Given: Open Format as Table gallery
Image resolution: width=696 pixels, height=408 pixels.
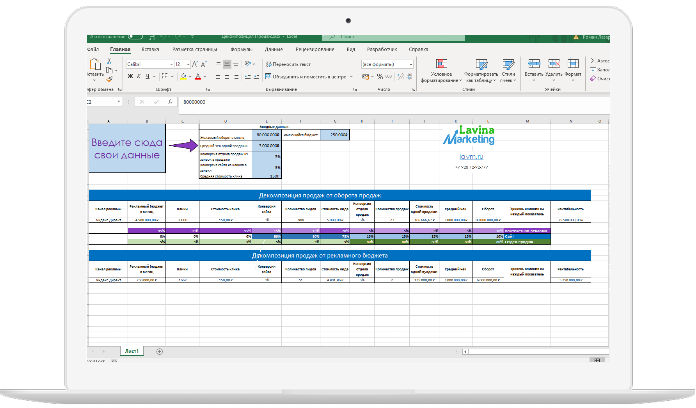Looking at the screenshot, I should click(x=481, y=70).
